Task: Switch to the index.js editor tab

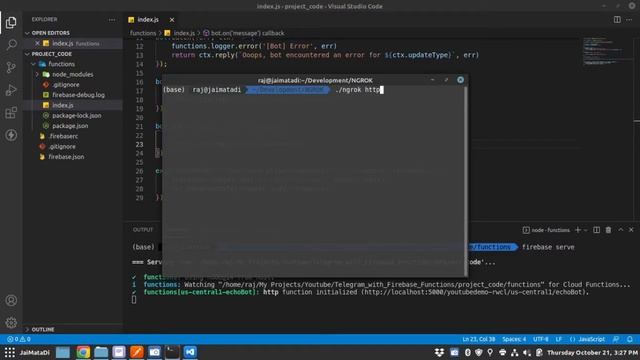Action: (x=148, y=20)
